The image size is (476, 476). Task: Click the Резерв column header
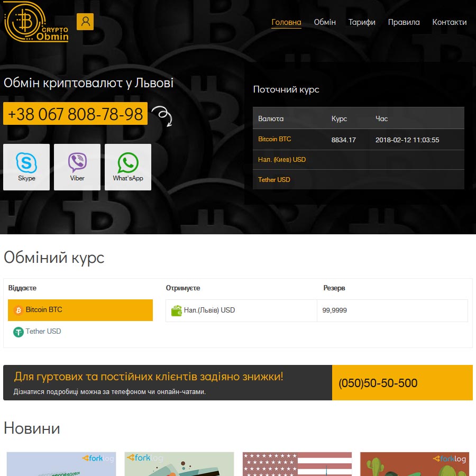[334, 288]
